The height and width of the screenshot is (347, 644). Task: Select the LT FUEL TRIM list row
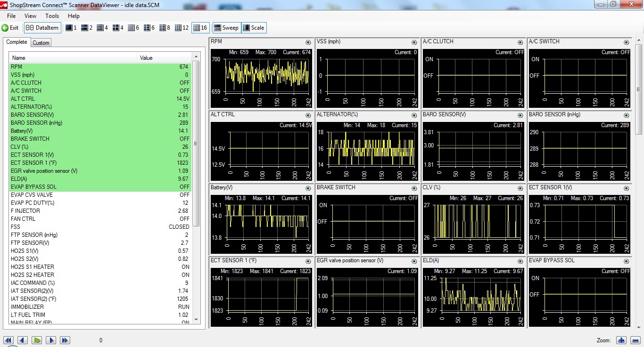100,315
